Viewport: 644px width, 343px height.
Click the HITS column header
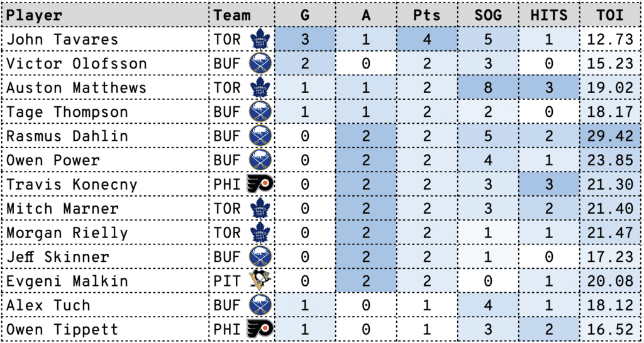pyautogui.click(x=548, y=16)
